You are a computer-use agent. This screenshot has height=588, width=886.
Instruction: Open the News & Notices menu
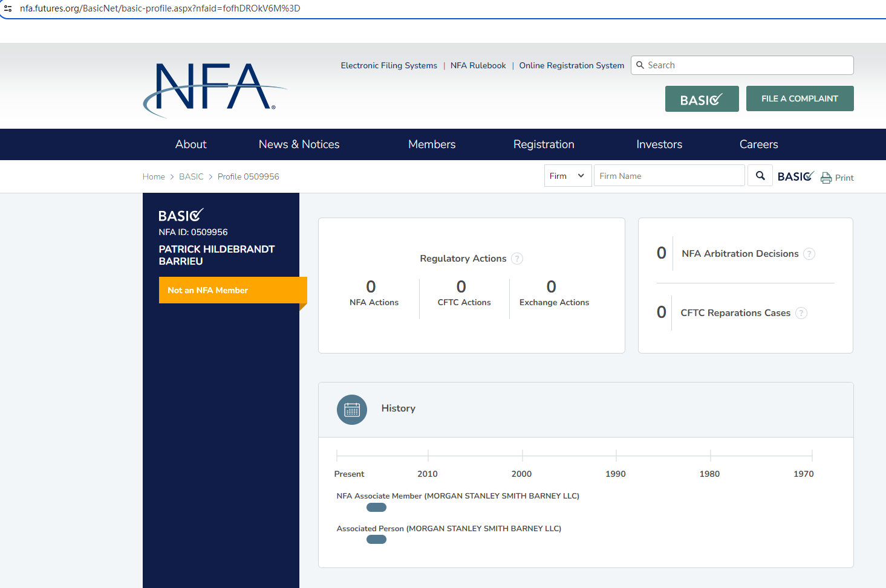pos(299,144)
